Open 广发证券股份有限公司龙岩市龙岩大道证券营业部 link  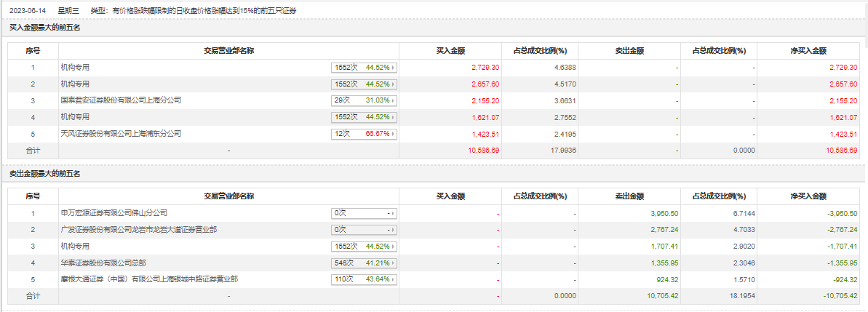point(138,230)
